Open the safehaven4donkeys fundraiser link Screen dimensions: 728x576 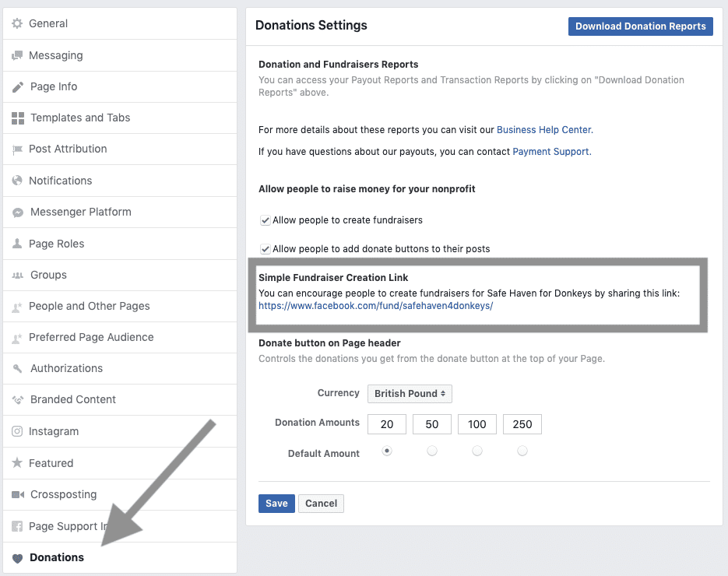(x=375, y=306)
